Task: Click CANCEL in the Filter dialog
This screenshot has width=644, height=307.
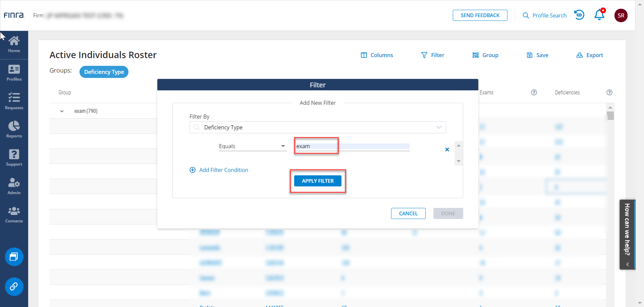Action: [x=408, y=214]
